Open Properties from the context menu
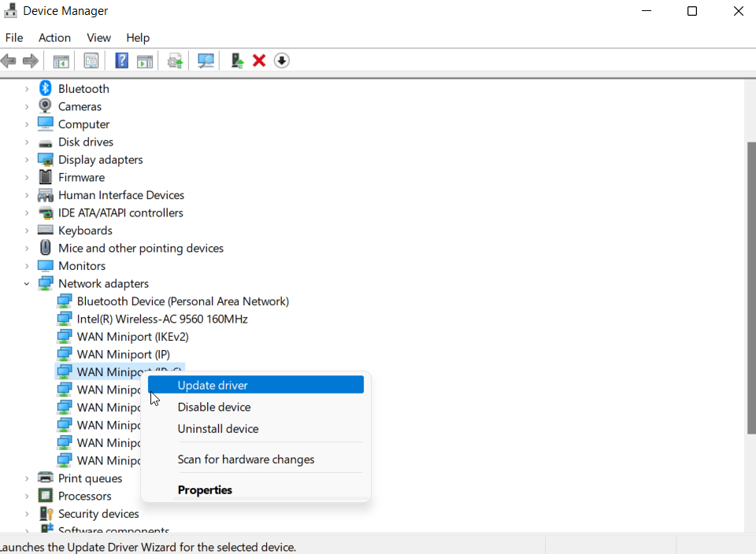Screen dimensions: 756x554 [x=205, y=490]
